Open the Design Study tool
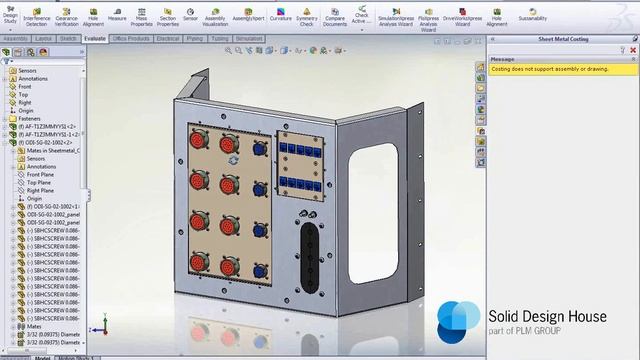The height and width of the screenshot is (360, 640). coord(10,15)
